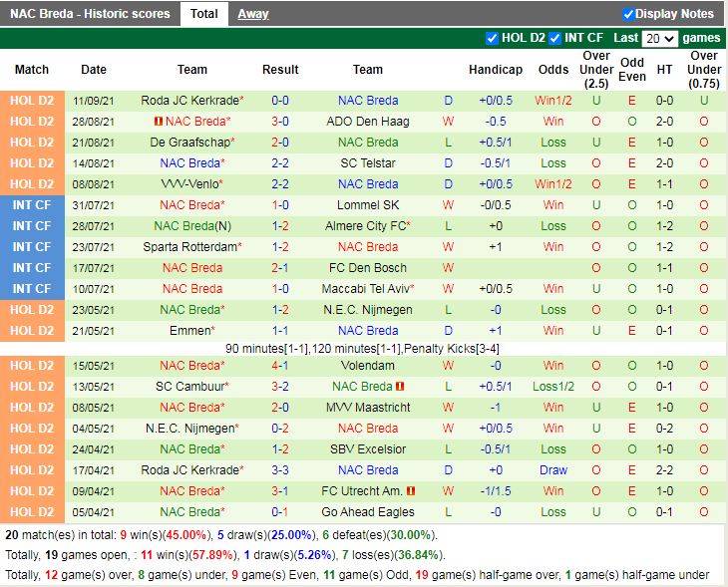Viewport: 728px width, 587px height.
Task: Click the Go Ahead Eagles team name
Action: (x=367, y=512)
